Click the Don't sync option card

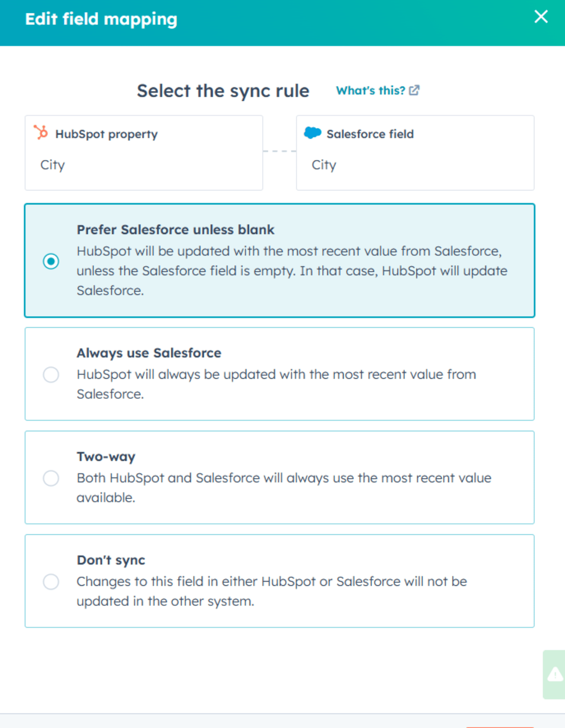pyautogui.click(x=280, y=580)
